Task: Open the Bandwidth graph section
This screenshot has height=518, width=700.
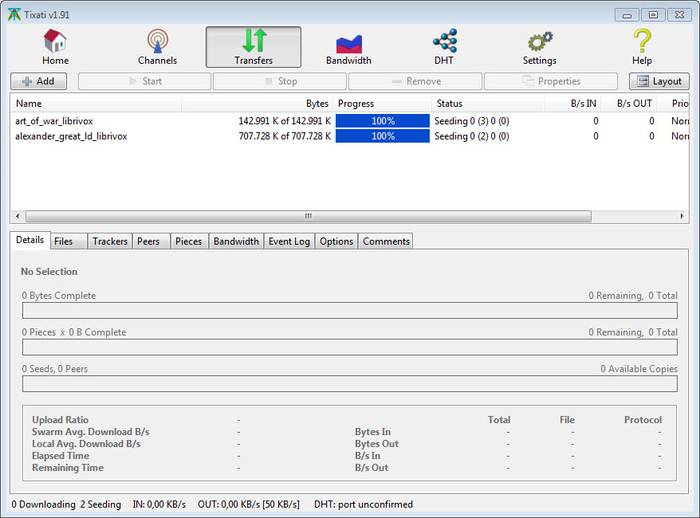Action: point(348,47)
